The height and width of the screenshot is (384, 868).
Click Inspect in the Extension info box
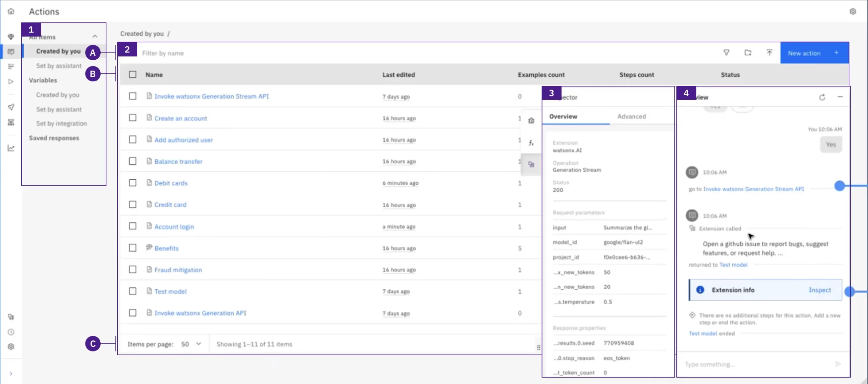point(820,290)
